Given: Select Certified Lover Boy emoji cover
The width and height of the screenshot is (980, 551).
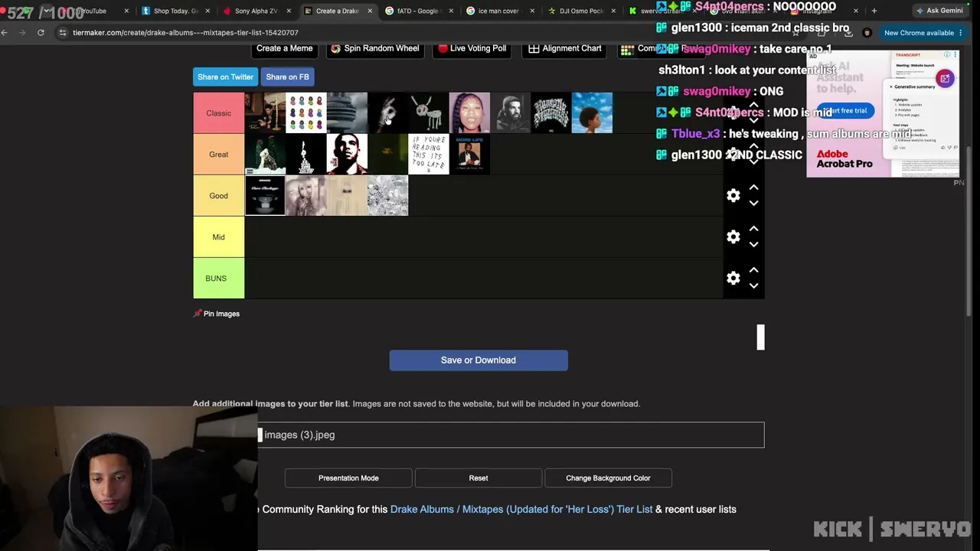Looking at the screenshot, I should (x=306, y=113).
